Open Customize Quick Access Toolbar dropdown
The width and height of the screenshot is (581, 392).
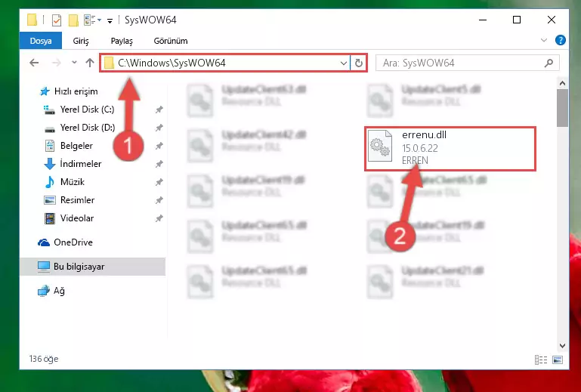110,20
